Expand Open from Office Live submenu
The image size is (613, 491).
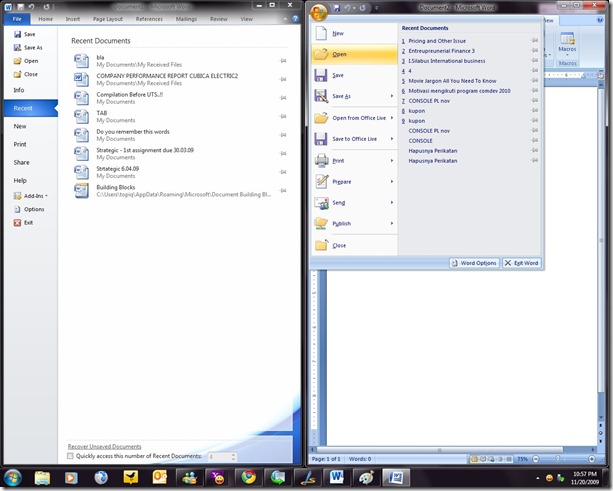click(x=392, y=118)
